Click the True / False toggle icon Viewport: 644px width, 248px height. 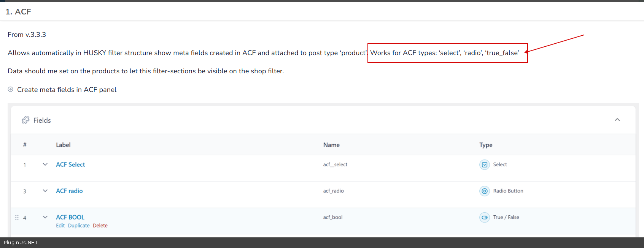click(484, 217)
